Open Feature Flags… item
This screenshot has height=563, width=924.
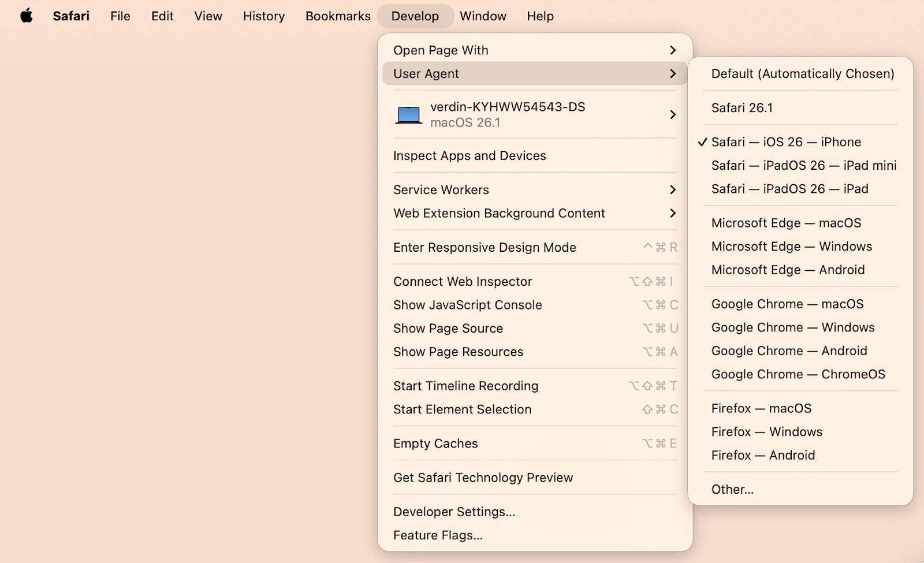[438, 536]
